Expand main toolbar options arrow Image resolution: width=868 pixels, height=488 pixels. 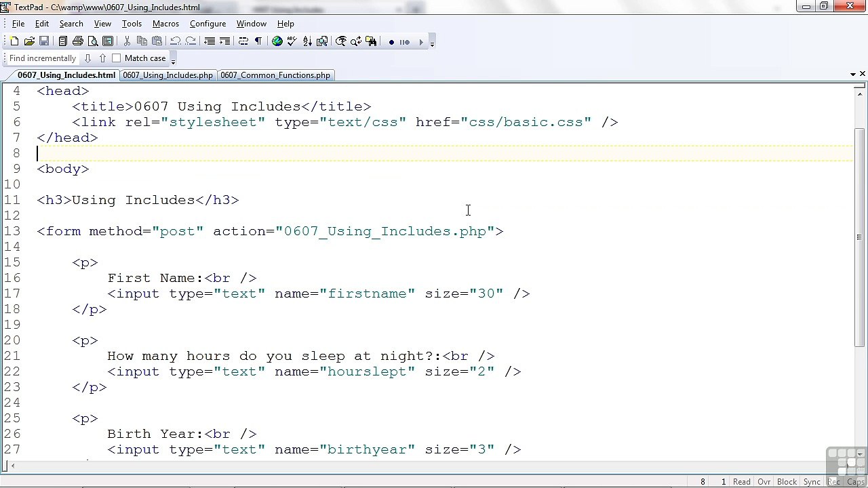432,43
